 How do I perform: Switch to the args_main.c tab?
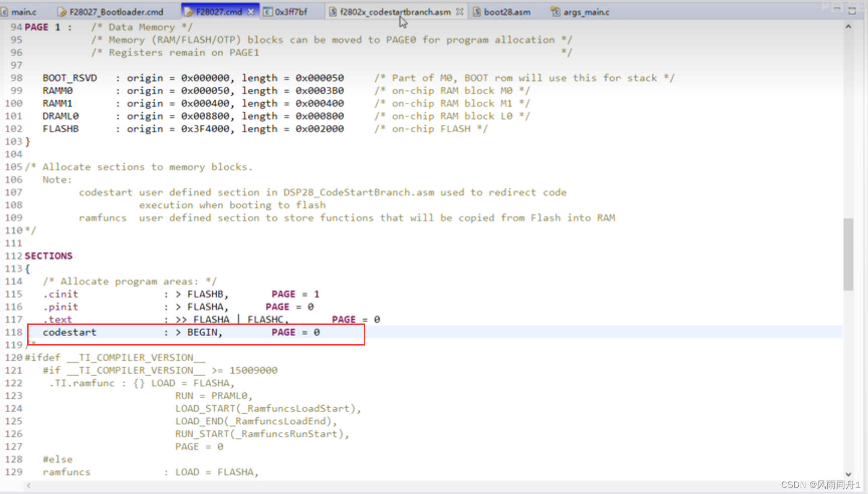tap(580, 12)
